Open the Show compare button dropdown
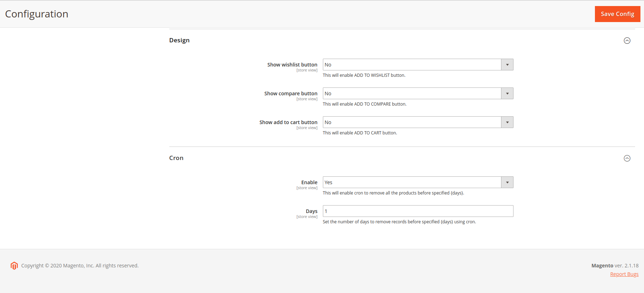Viewport: 644px width, 293px height. click(418, 94)
